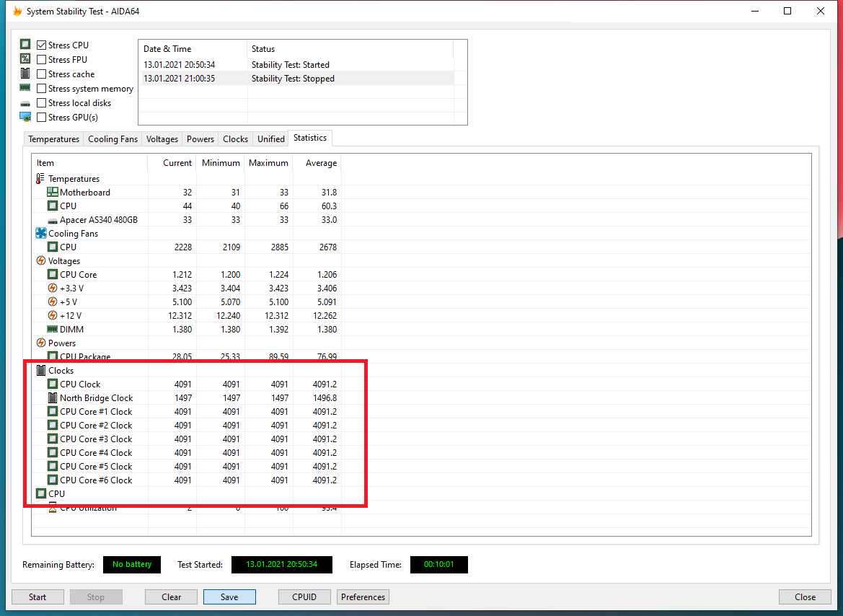Click the Temperatures thermometer icon in list
The width and height of the screenshot is (843, 616).
pyautogui.click(x=40, y=179)
